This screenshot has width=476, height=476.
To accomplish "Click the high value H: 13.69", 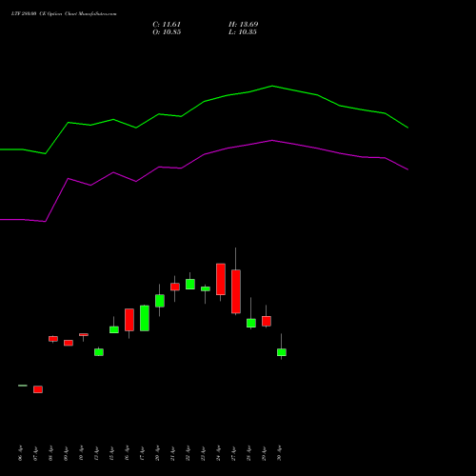I will 243,25.
